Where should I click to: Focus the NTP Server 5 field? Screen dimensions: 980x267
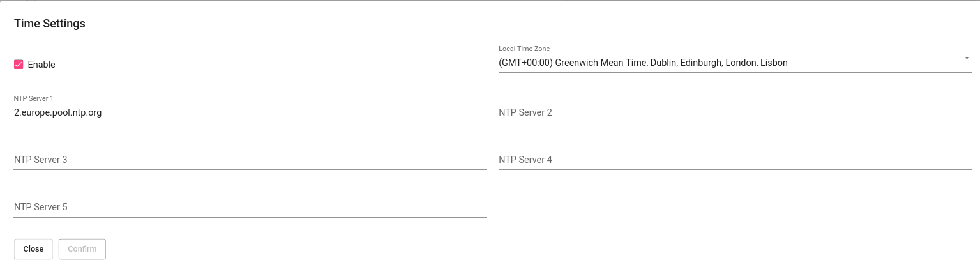click(250, 207)
